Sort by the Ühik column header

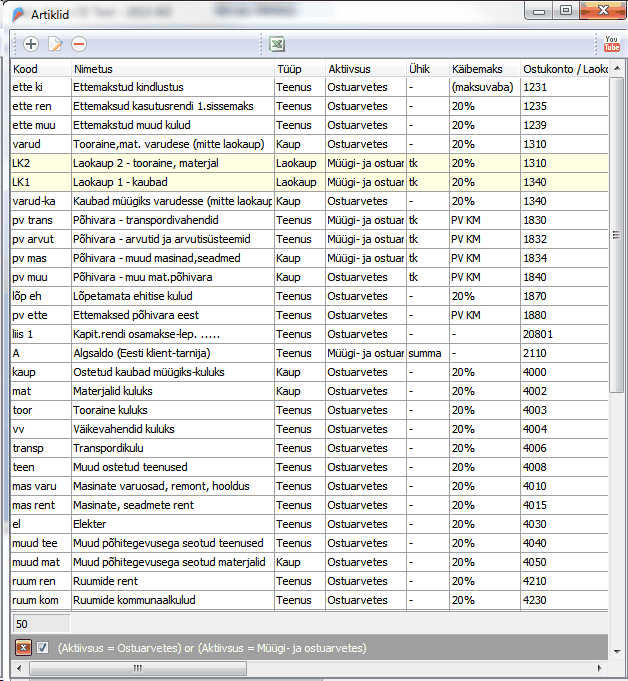(x=428, y=69)
